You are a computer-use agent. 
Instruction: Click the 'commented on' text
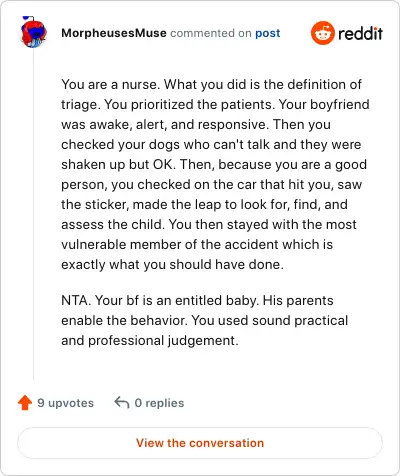pos(211,33)
